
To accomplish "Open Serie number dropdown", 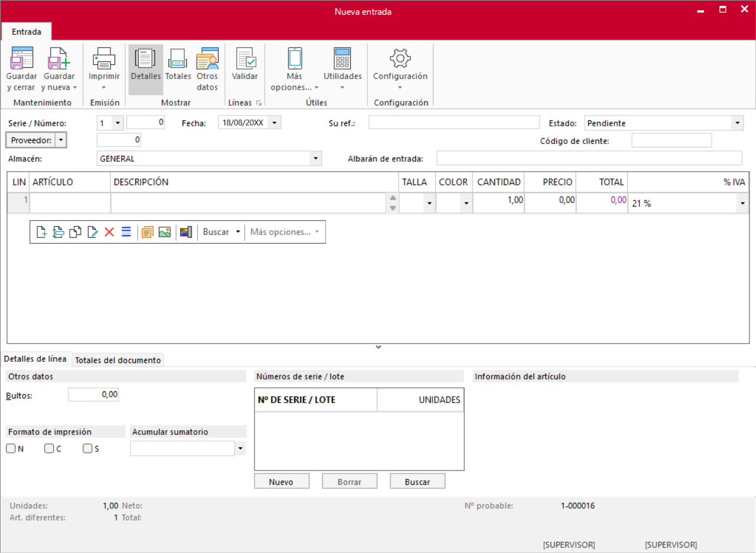I will [118, 123].
